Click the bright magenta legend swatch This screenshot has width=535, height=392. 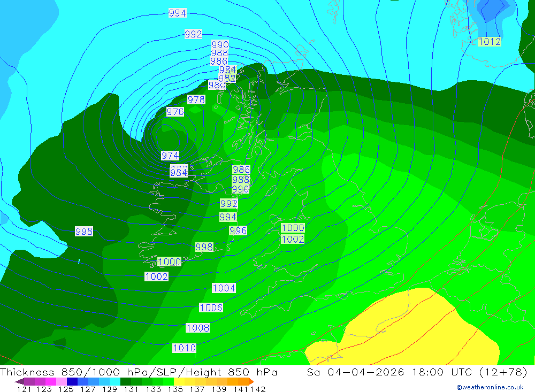(51, 381)
